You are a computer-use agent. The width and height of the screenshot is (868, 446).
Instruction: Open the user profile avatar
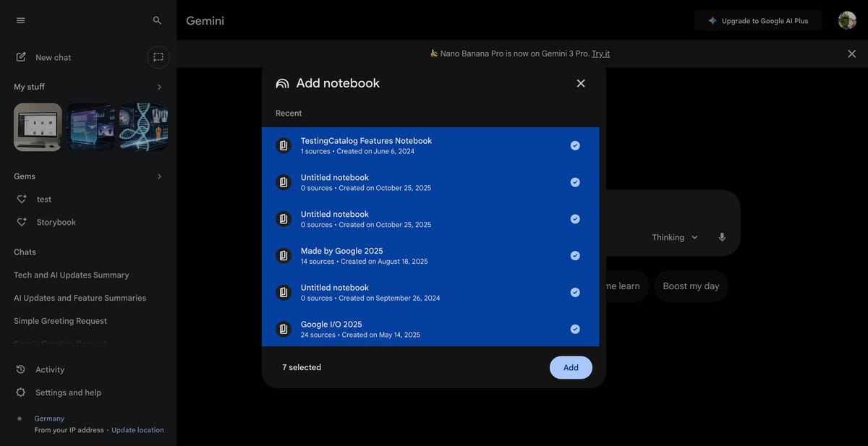[x=847, y=20]
